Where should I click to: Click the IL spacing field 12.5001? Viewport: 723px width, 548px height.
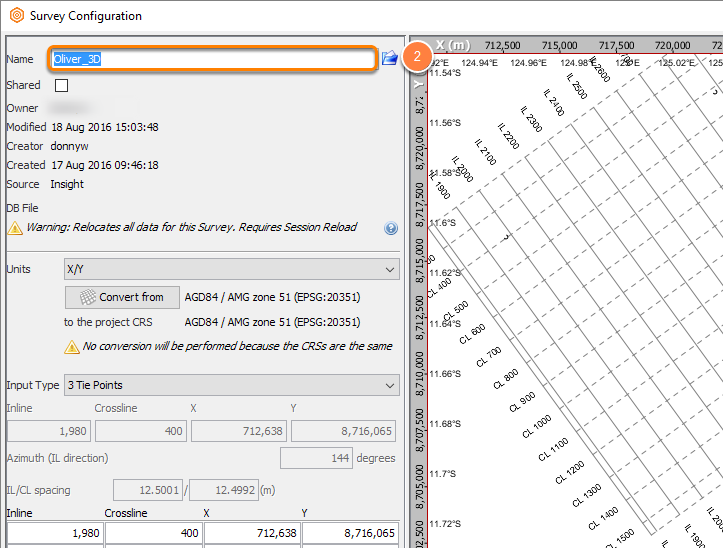click(x=148, y=490)
